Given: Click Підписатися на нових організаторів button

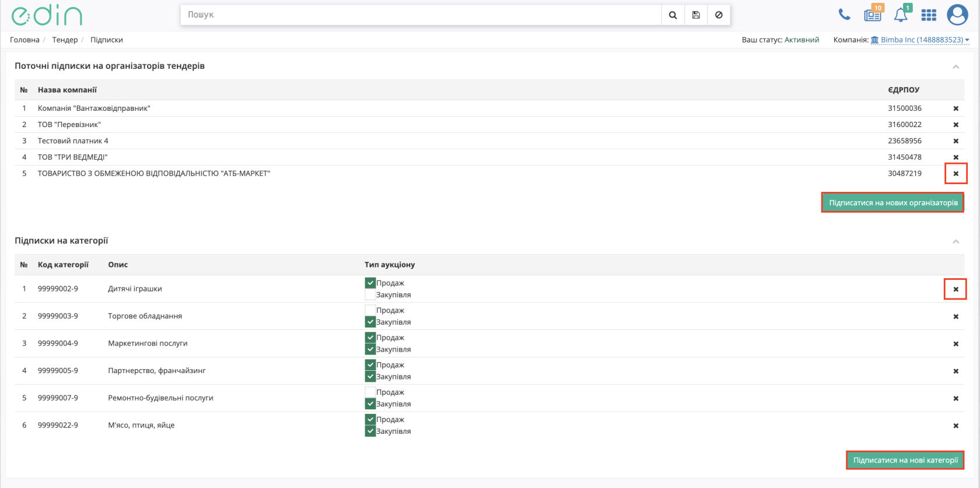Looking at the screenshot, I should (893, 203).
